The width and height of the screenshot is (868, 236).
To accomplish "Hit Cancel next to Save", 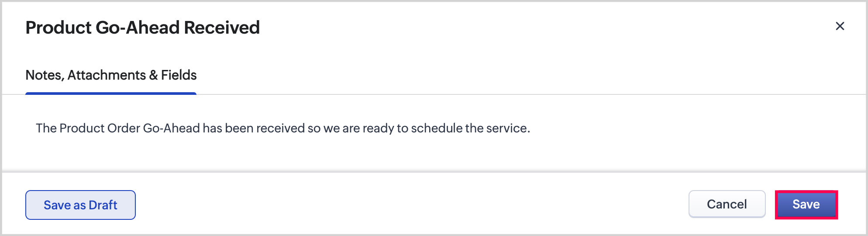I will [x=727, y=204].
